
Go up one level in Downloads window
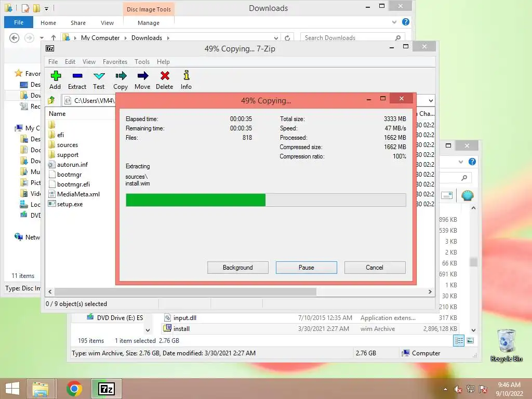tap(54, 37)
